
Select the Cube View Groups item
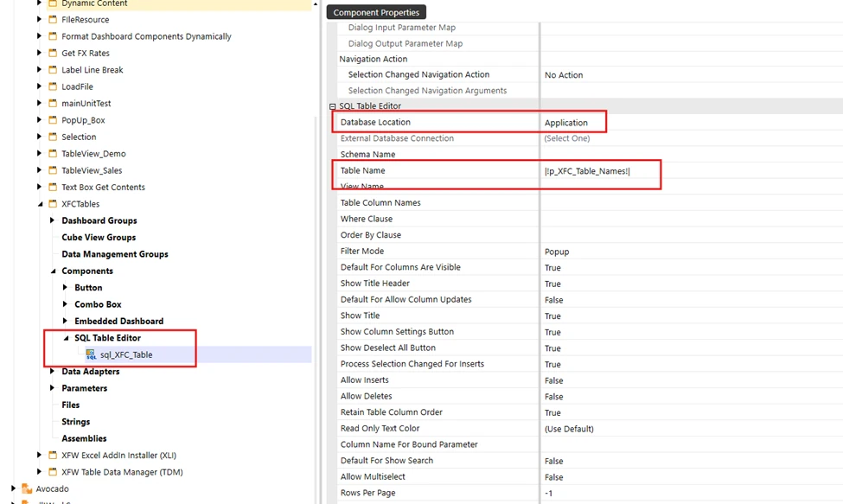click(x=99, y=238)
